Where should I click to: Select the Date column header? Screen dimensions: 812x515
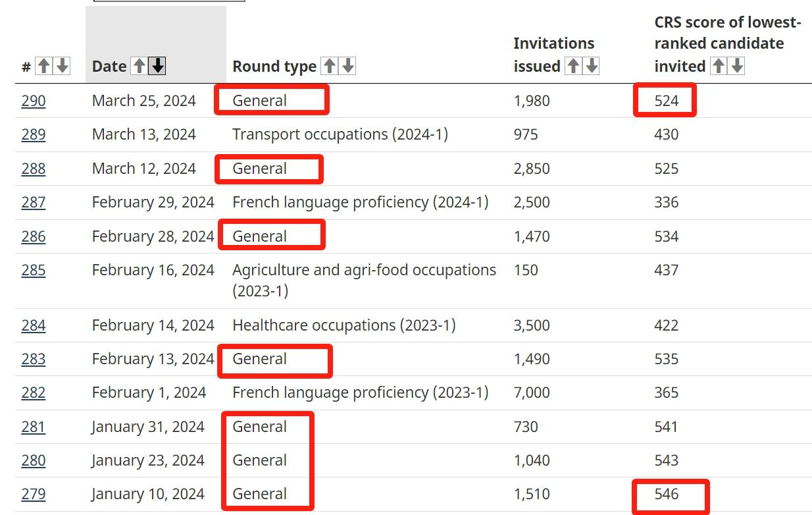[156, 45]
